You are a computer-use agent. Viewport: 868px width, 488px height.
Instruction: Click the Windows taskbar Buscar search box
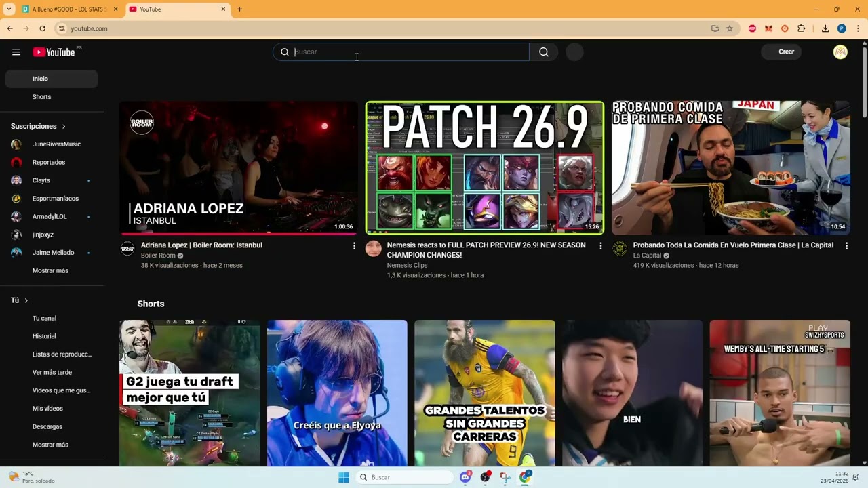[405, 477]
